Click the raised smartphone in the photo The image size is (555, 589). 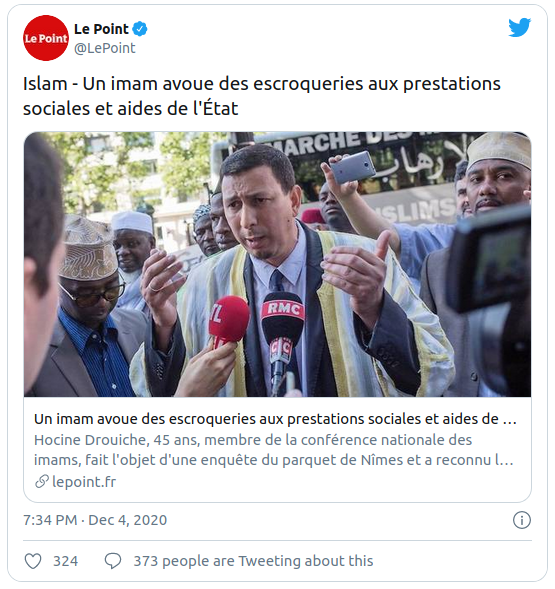(x=352, y=168)
